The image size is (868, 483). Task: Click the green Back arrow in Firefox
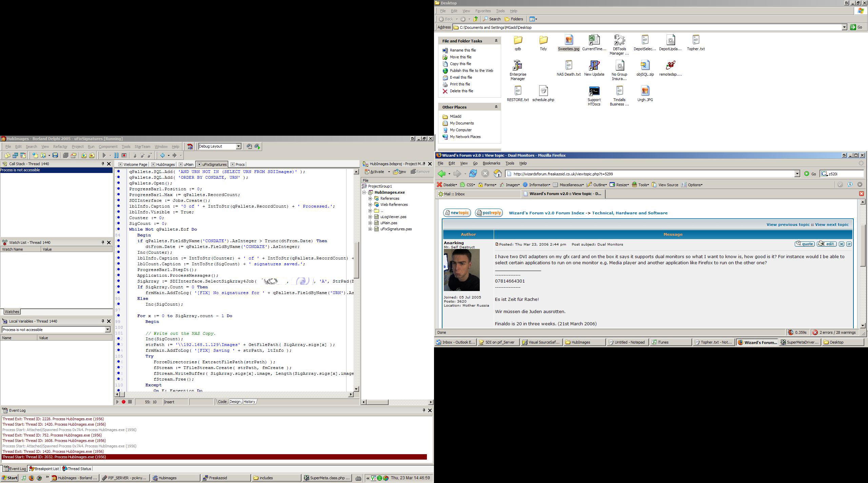pyautogui.click(x=441, y=174)
